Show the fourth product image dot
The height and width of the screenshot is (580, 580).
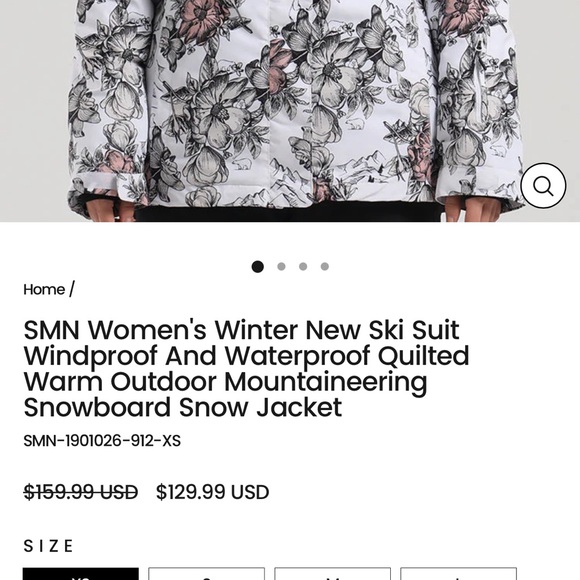point(325,266)
